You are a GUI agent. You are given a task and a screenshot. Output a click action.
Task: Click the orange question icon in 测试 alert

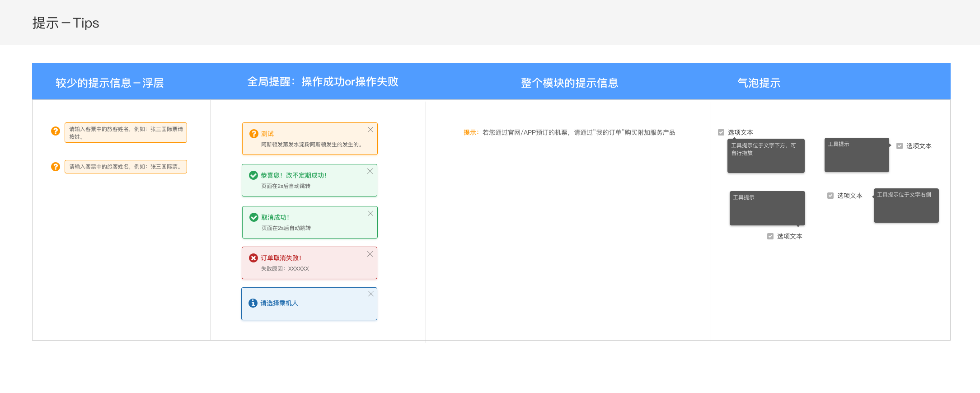click(254, 134)
